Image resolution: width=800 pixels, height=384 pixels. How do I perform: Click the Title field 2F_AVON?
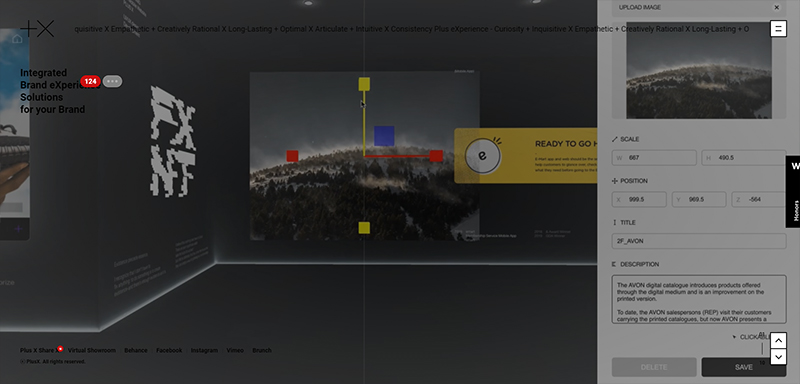pos(698,241)
